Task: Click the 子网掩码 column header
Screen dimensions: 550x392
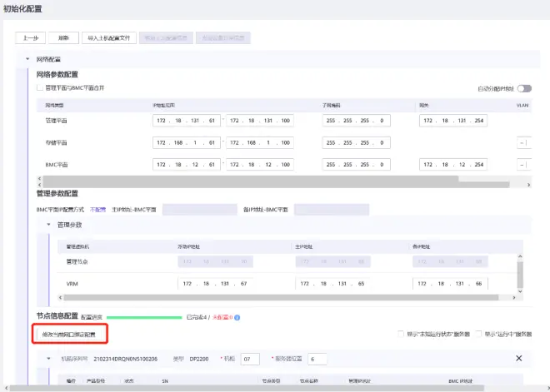Action: [x=332, y=105]
